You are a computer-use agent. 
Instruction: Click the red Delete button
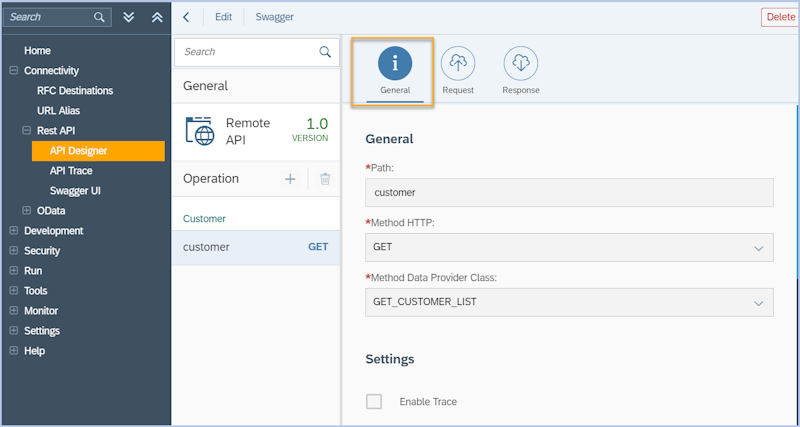[779, 17]
